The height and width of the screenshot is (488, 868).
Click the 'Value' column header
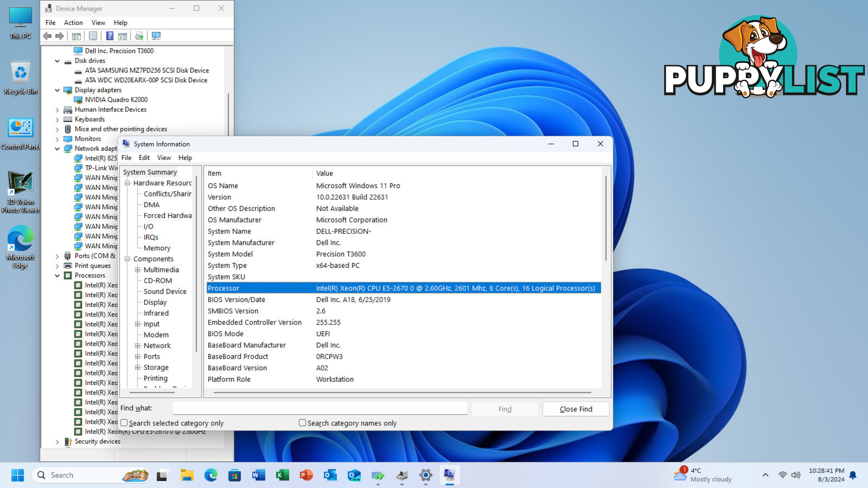pos(457,173)
